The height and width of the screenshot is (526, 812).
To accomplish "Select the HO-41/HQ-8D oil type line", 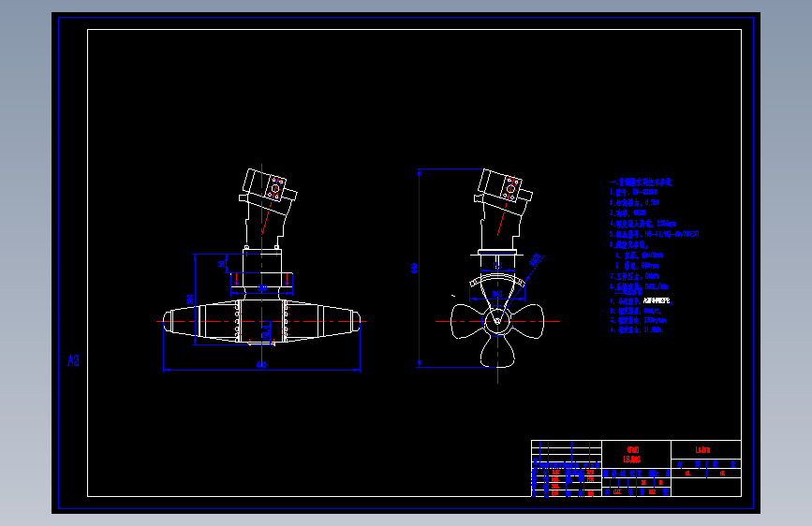I will coord(654,234).
